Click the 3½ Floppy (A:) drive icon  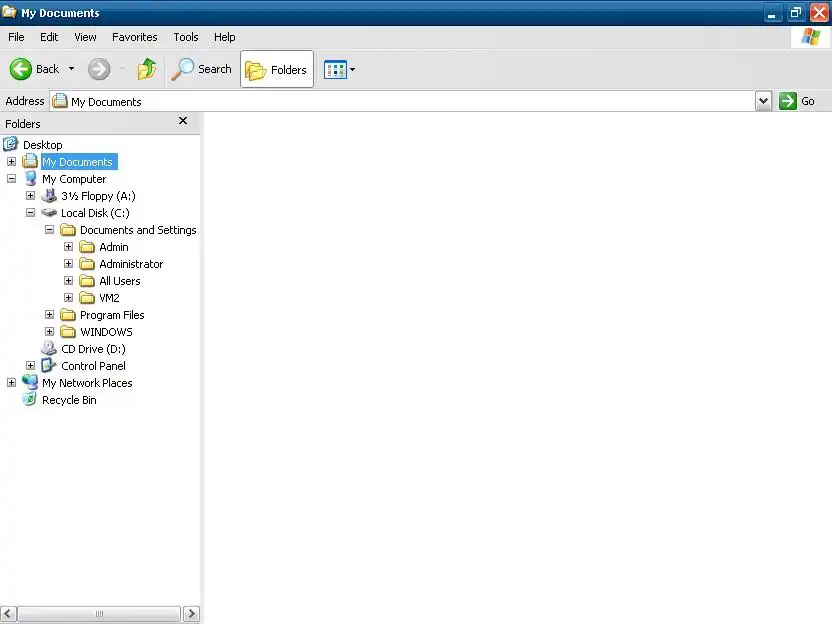[49, 196]
